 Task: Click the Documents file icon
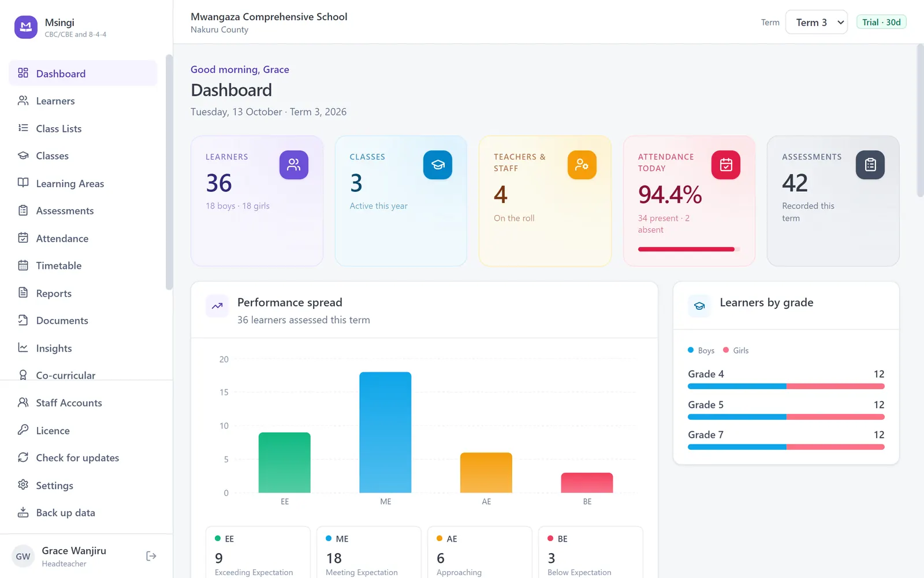[x=23, y=320]
